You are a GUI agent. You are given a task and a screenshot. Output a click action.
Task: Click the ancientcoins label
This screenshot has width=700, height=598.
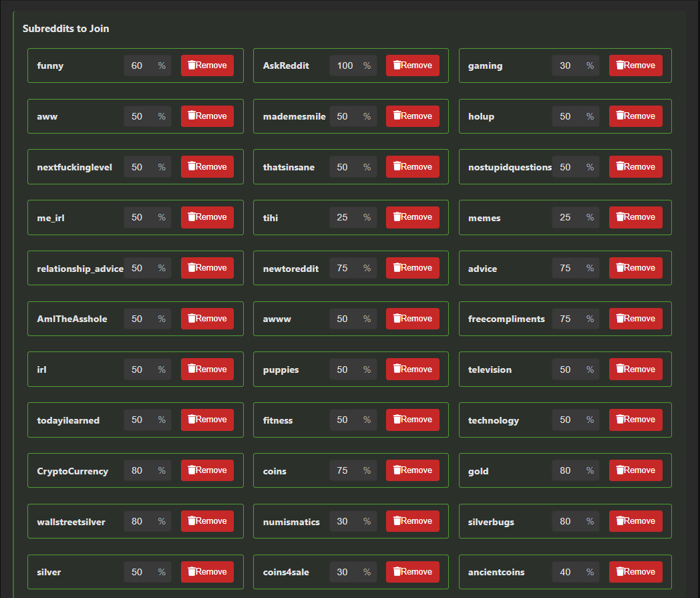point(496,572)
